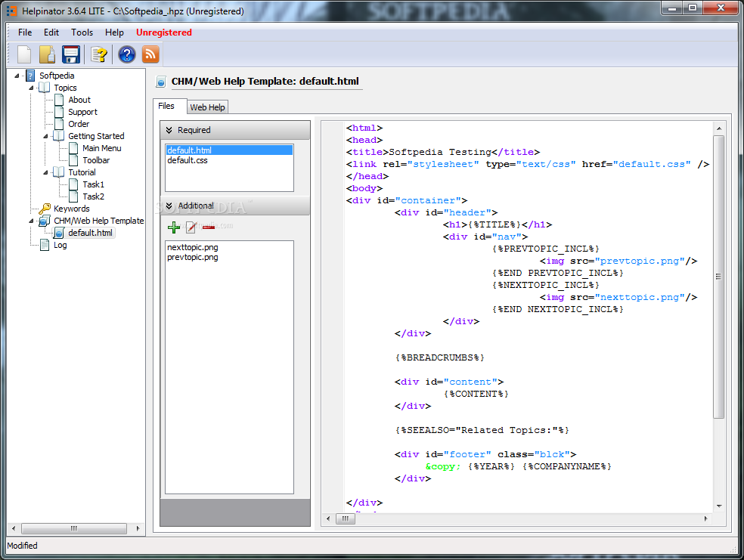The height and width of the screenshot is (560, 744).
Task: Save project using the floppy disk icon
Action: pos(71,54)
